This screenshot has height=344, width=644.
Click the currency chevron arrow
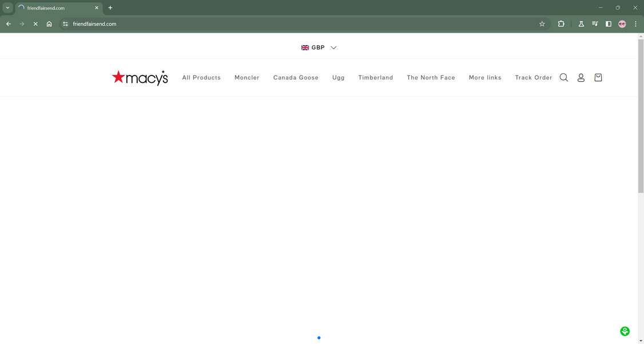(333, 47)
